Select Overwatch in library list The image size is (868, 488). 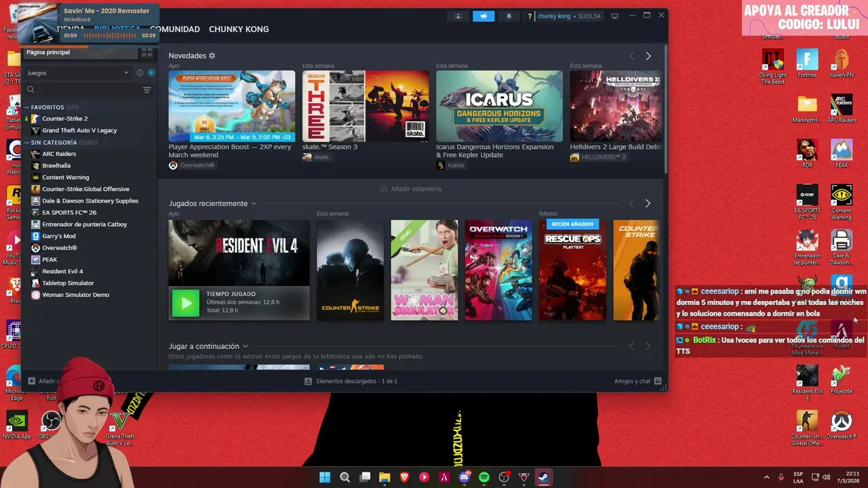60,248
